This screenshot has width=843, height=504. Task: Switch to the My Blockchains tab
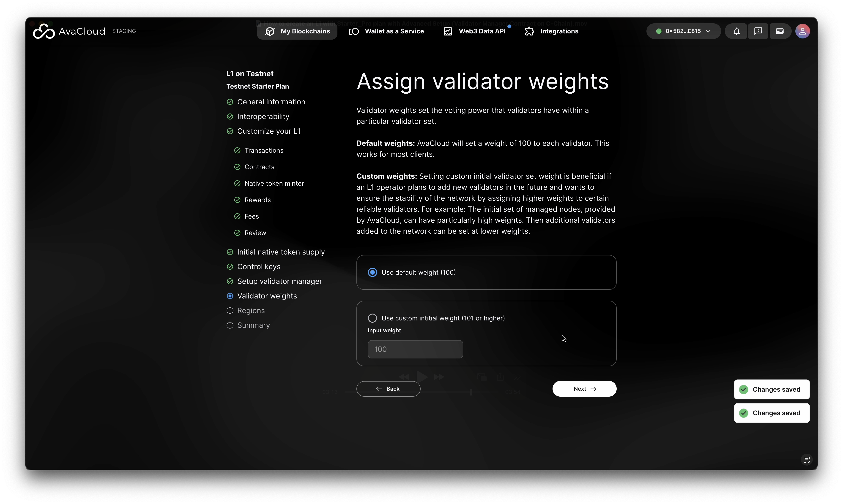click(297, 31)
